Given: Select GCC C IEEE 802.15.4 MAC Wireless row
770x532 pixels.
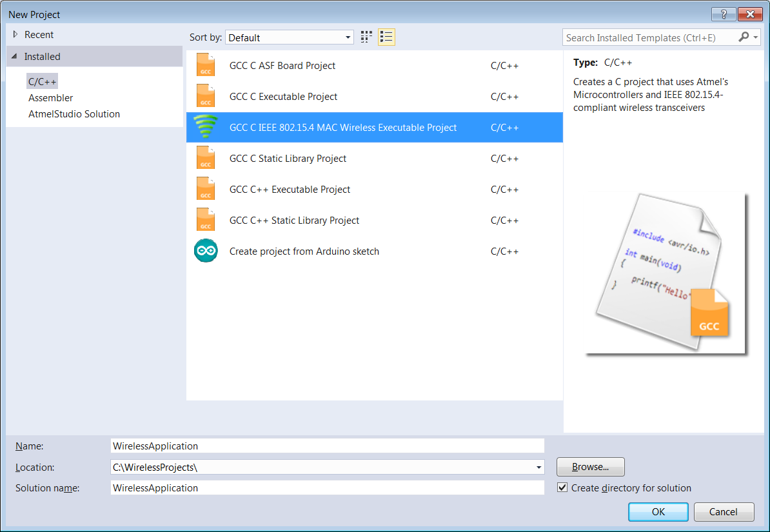Looking at the screenshot, I should pos(375,127).
